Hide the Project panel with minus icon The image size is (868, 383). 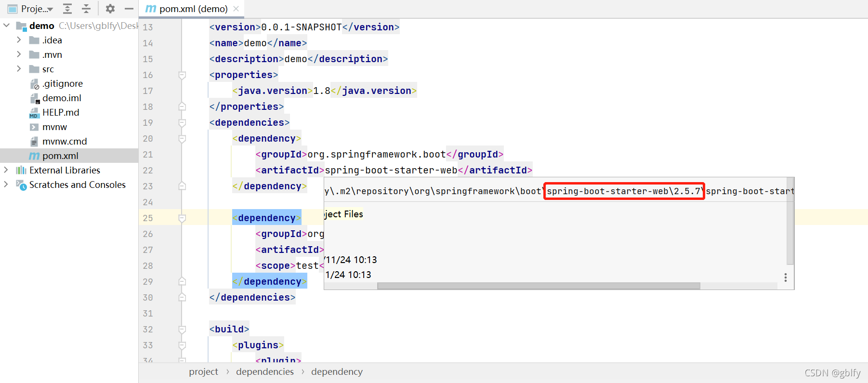click(129, 9)
